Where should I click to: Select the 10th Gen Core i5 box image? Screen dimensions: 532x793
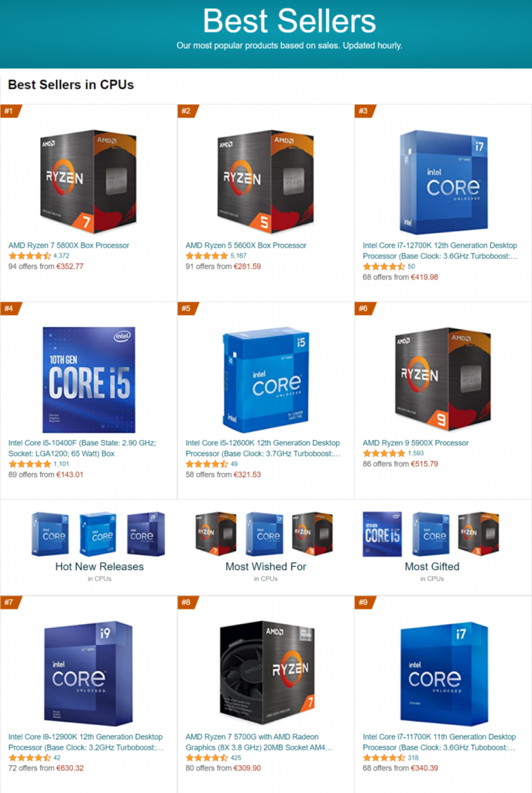point(89,379)
